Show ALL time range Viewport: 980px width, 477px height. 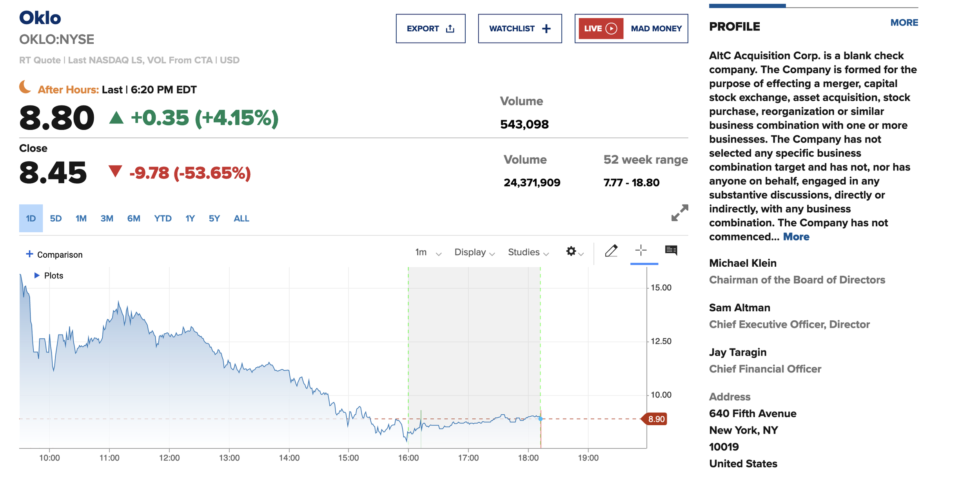click(x=241, y=218)
